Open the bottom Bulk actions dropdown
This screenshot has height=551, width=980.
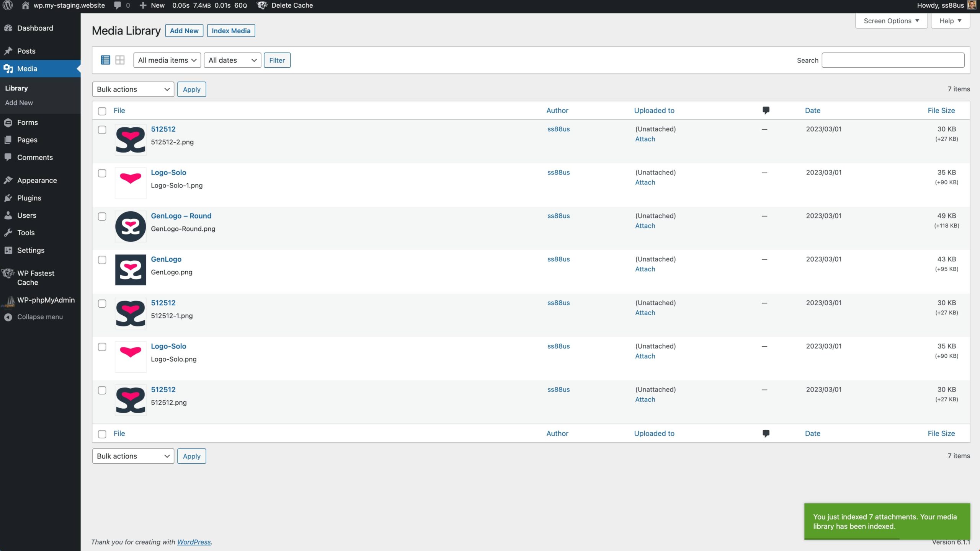[x=133, y=456]
